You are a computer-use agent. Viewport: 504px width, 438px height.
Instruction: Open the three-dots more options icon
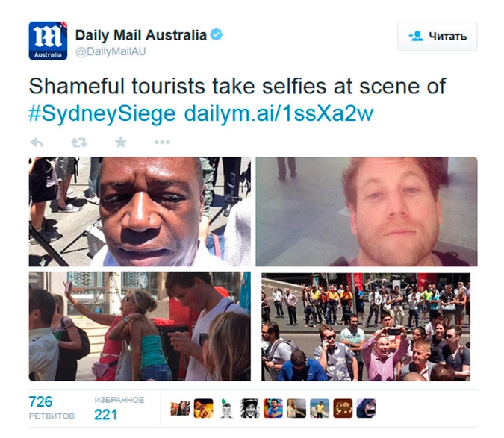point(162,142)
